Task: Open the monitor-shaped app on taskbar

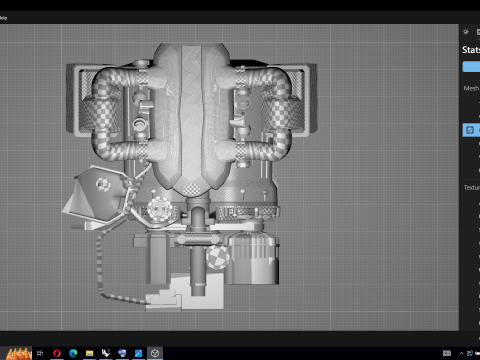Action: pos(122,353)
